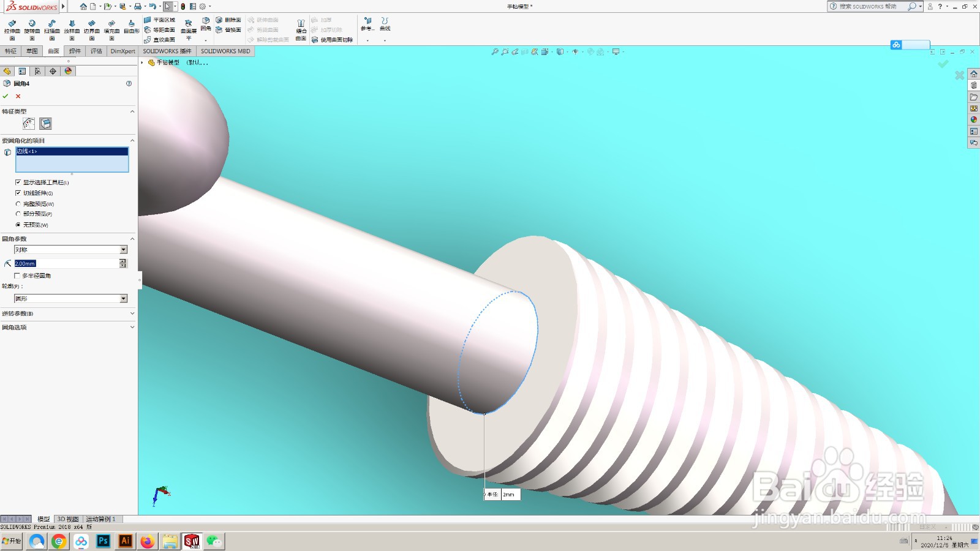
Task: Open the Appearances color ball in task pane
Action: [974, 120]
